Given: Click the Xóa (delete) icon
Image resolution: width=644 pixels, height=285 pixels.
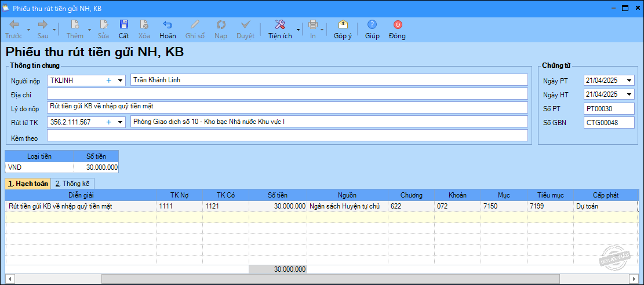Looking at the screenshot, I should click(144, 24).
